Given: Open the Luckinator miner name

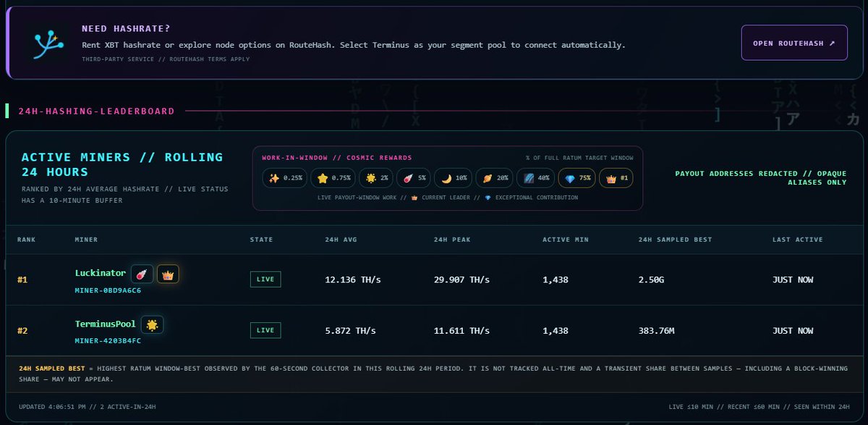Looking at the screenshot, I should (100, 273).
